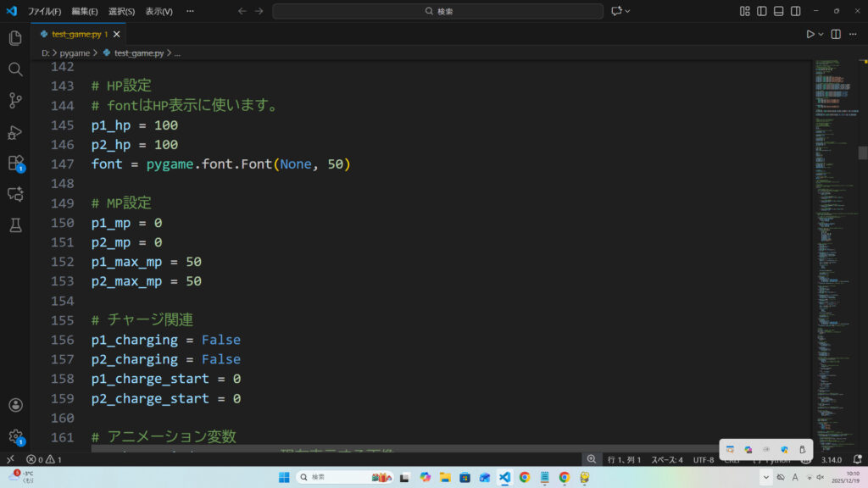The height and width of the screenshot is (488, 868).
Task: Open the Extensions view
Action: tap(15, 163)
